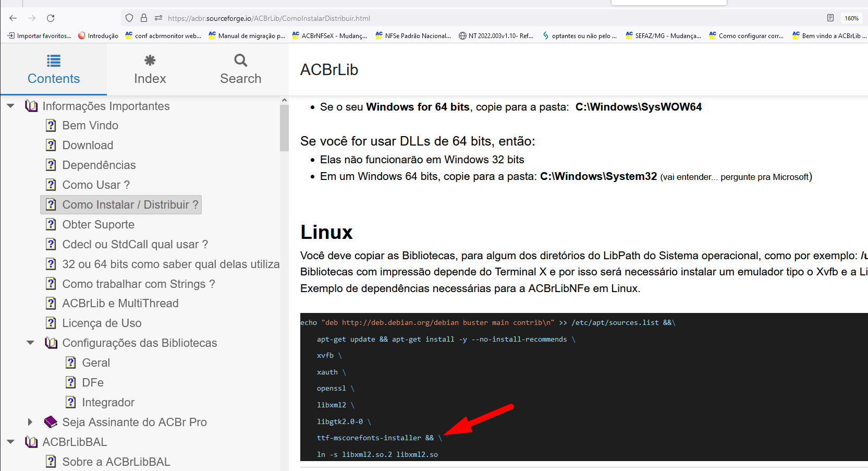Open the Obter Suporte topic

click(x=90, y=225)
